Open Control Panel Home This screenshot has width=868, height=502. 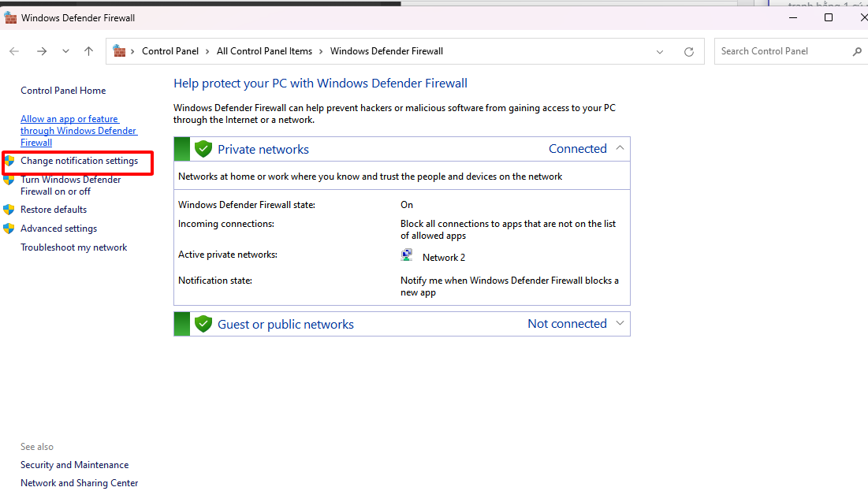click(63, 90)
